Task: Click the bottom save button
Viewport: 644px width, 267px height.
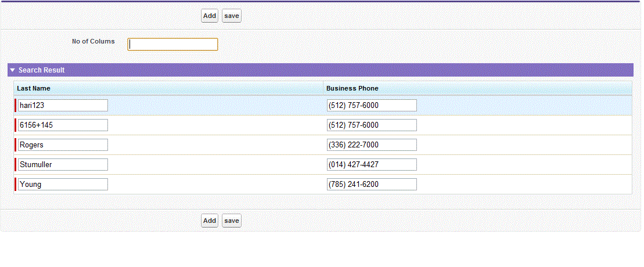Action: 232,221
